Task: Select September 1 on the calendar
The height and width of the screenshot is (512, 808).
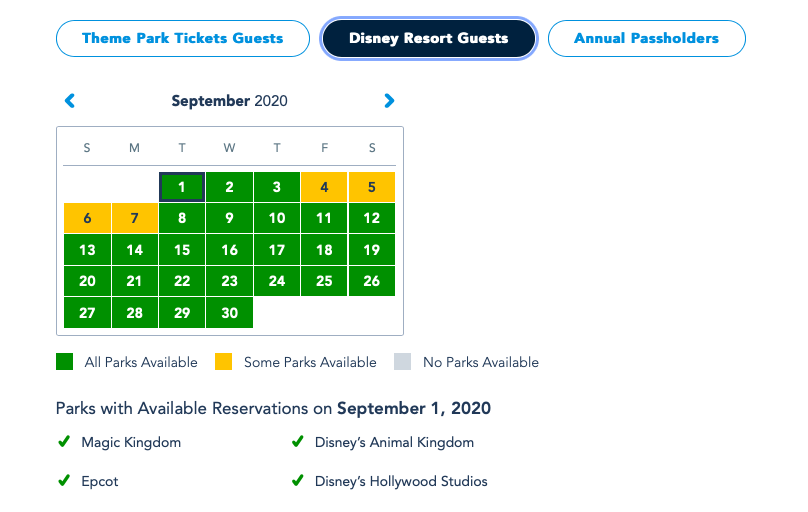Action: tap(182, 187)
